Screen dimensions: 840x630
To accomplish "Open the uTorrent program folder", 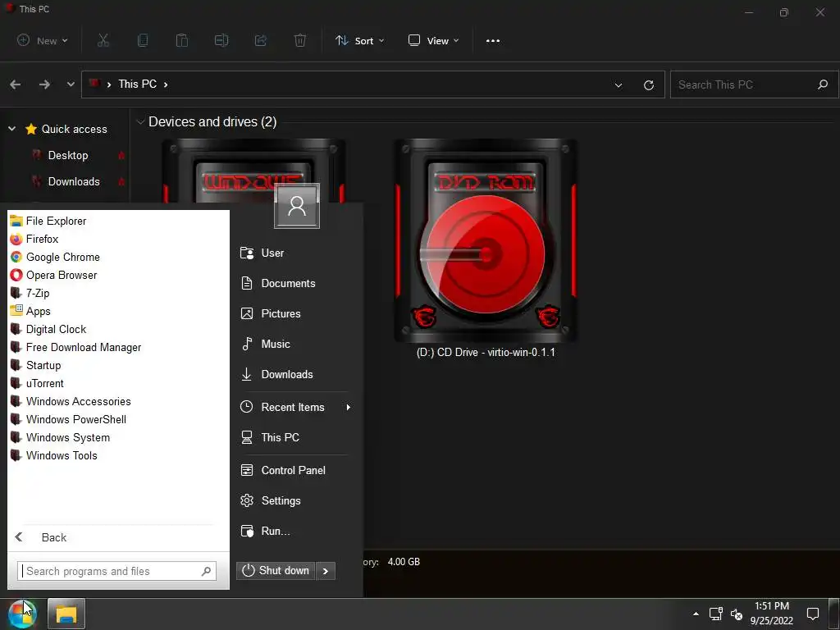I will 37,384.
